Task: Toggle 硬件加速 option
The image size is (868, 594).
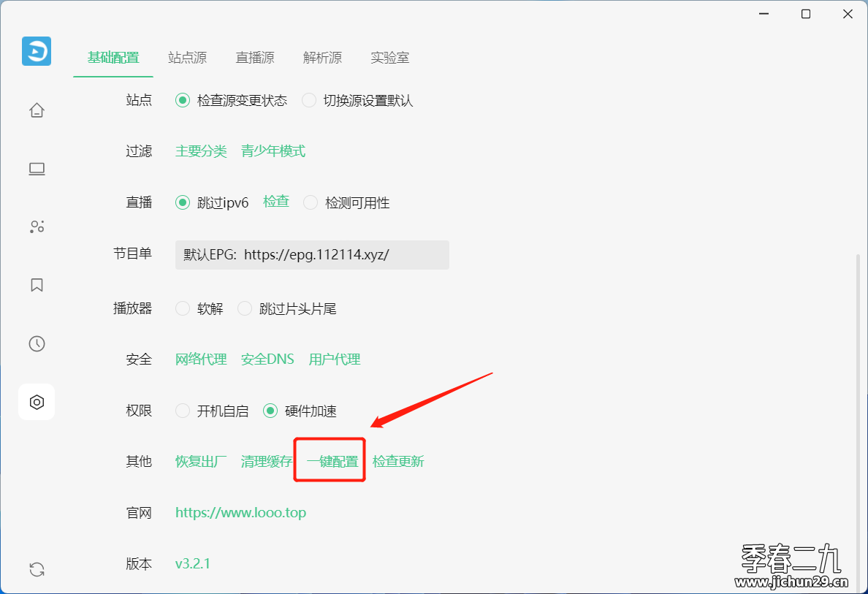Action: tap(300, 411)
